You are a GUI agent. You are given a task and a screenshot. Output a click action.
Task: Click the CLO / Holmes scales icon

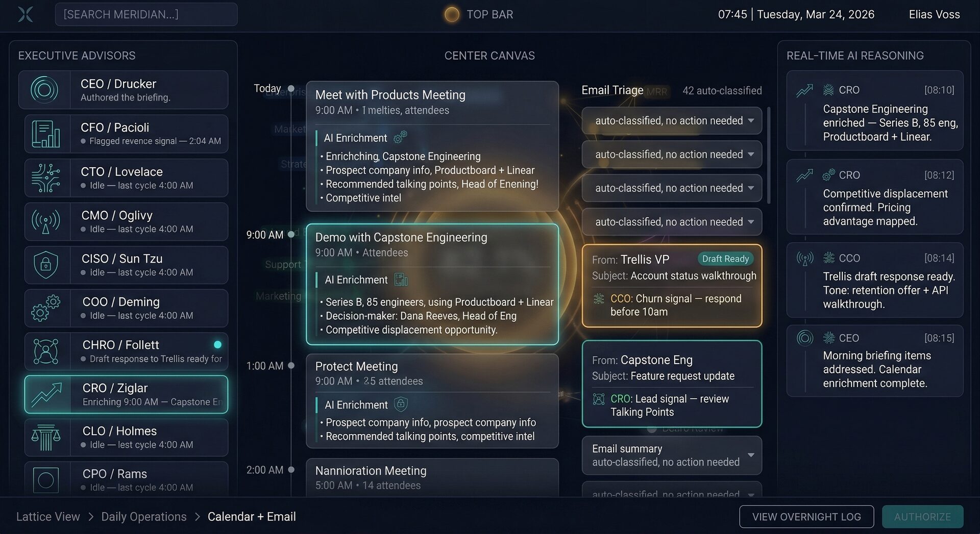point(45,437)
